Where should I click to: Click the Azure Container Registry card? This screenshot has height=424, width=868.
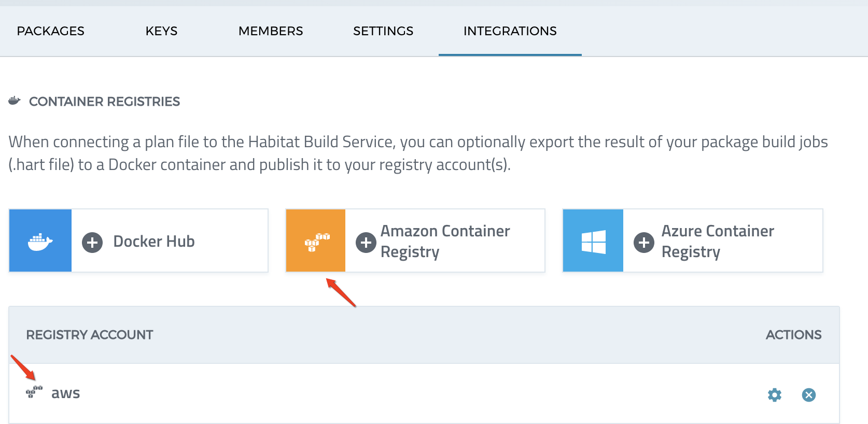click(718, 241)
